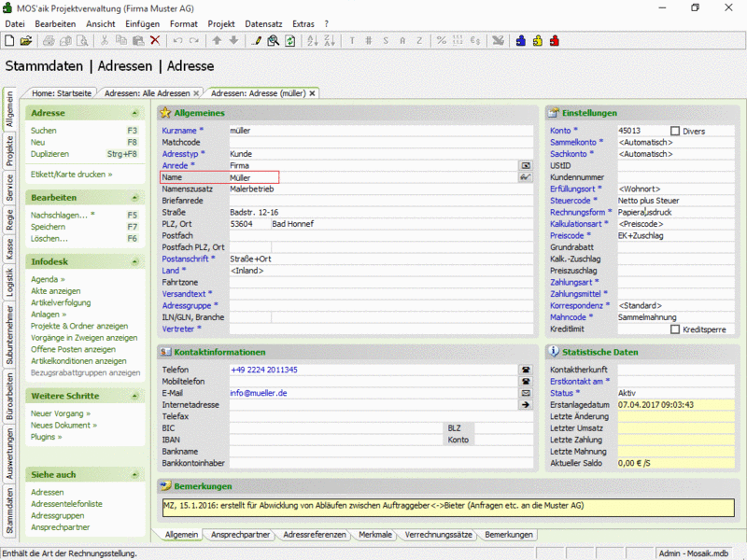Click Duplizieren in the Adresse panel

coord(50,154)
